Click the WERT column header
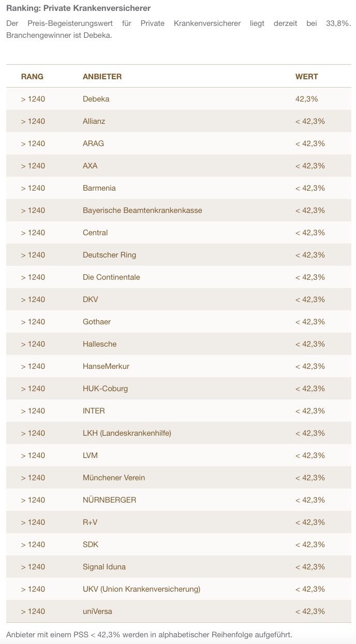356x644 pixels. 306,77
